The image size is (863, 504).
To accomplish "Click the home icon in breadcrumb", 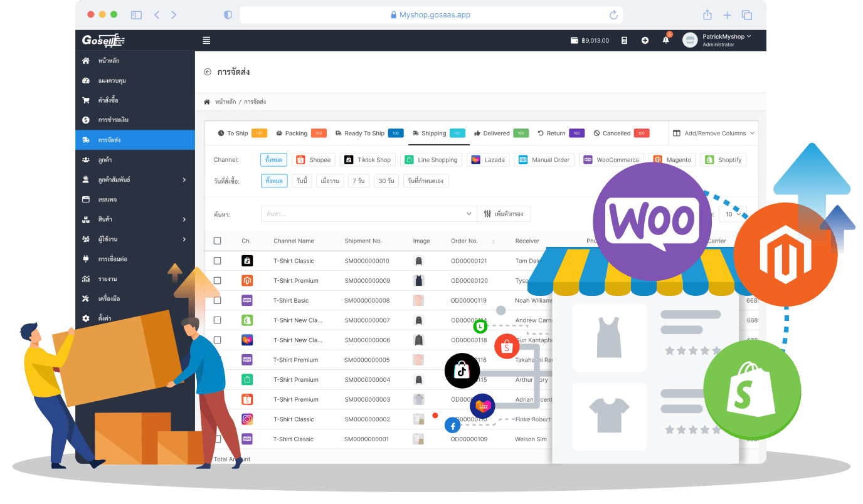I will pyautogui.click(x=207, y=102).
